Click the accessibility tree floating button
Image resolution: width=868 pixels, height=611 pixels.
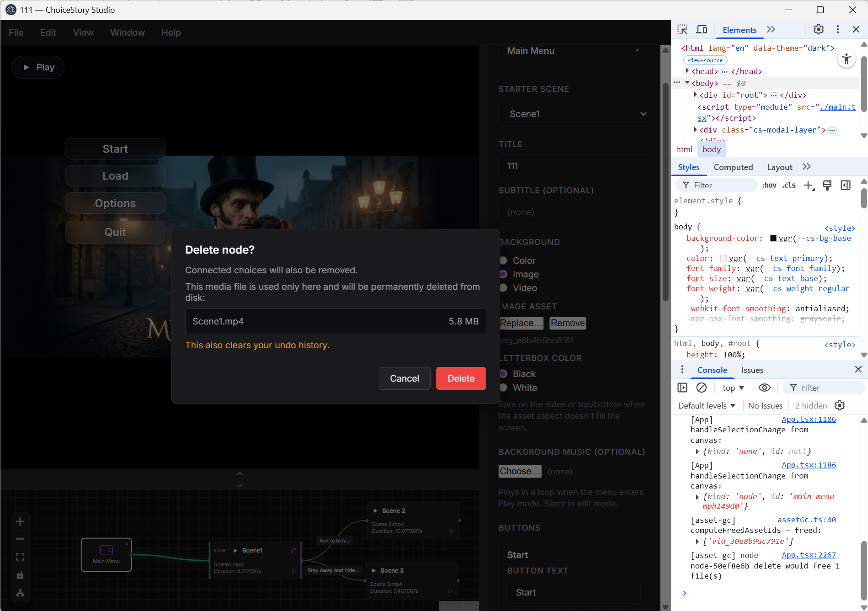(847, 59)
